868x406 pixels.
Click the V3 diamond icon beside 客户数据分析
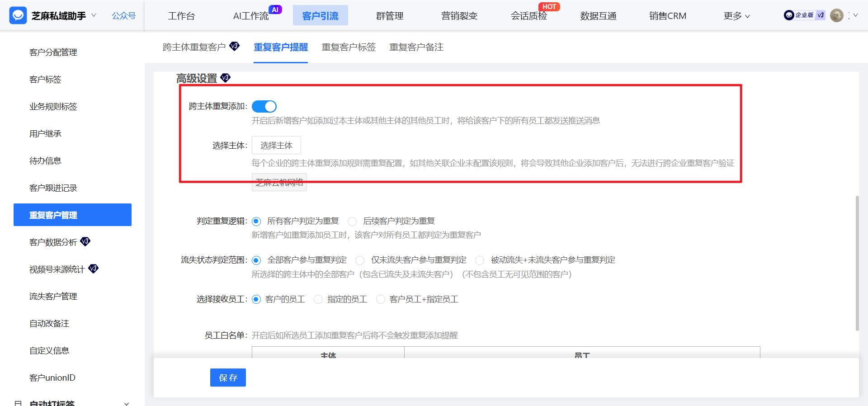[x=85, y=241]
